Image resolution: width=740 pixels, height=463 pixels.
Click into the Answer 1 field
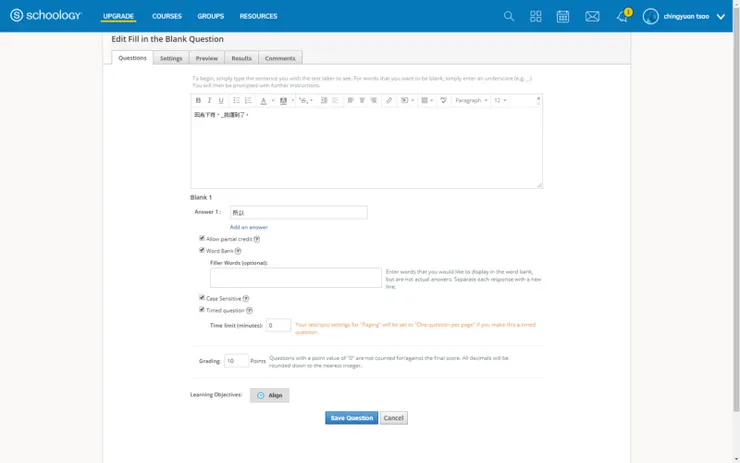tap(299, 212)
